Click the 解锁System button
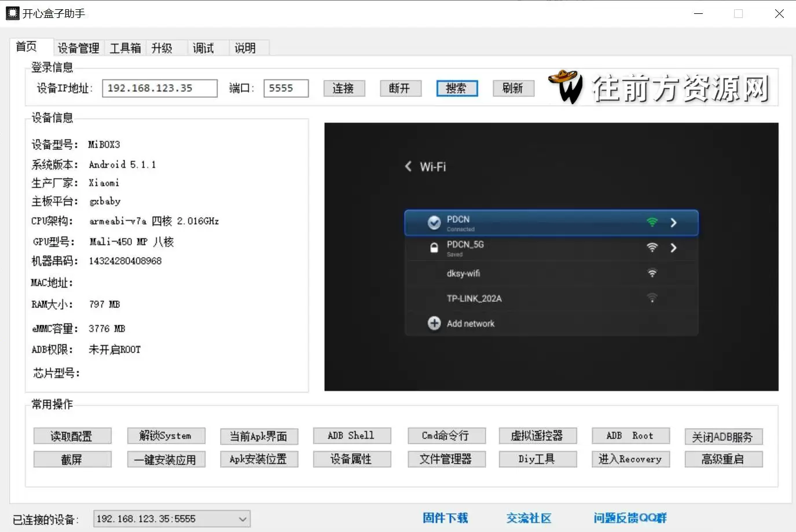This screenshot has width=796, height=532. coord(166,435)
